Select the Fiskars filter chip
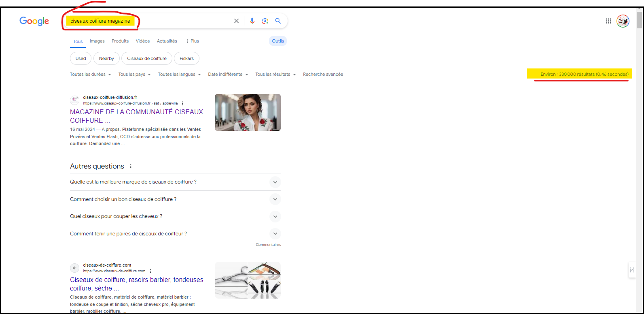Screen dimensions: 644x314 coord(186,58)
